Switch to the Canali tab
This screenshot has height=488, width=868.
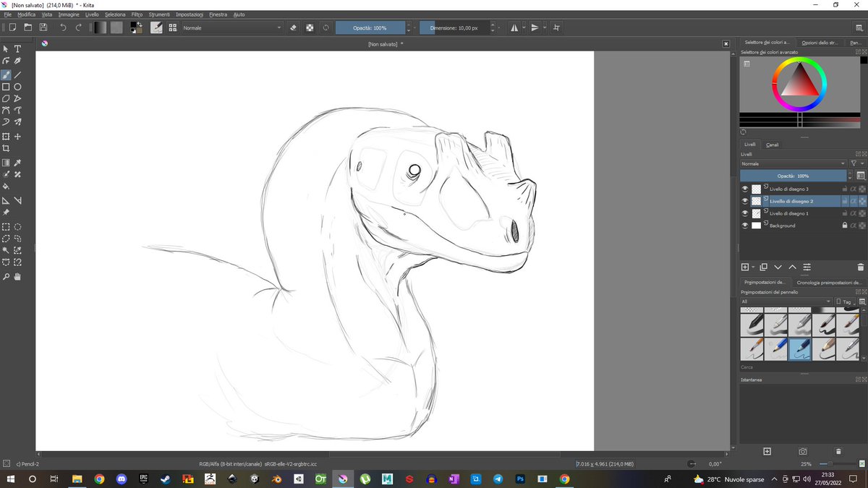[773, 145]
